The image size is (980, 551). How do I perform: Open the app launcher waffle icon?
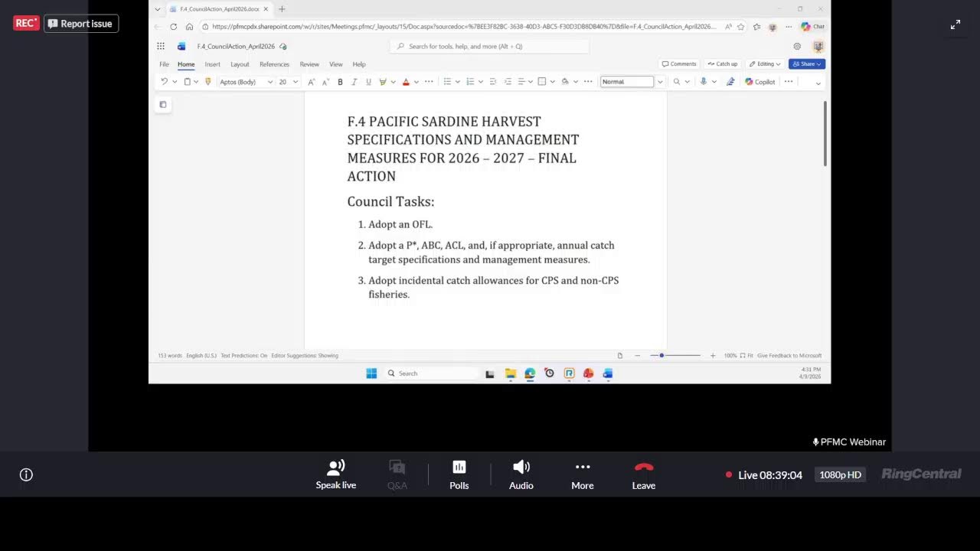(x=161, y=47)
